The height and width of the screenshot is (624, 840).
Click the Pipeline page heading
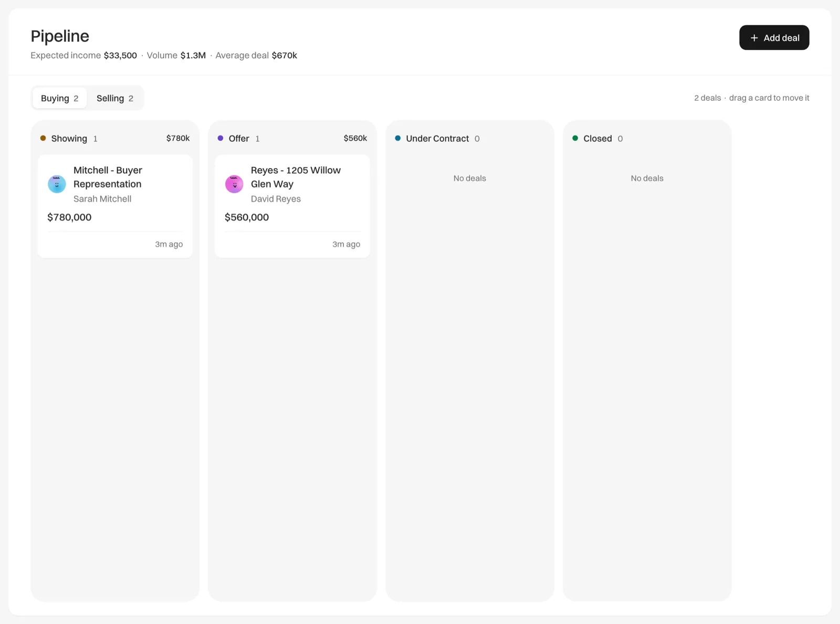(60, 36)
